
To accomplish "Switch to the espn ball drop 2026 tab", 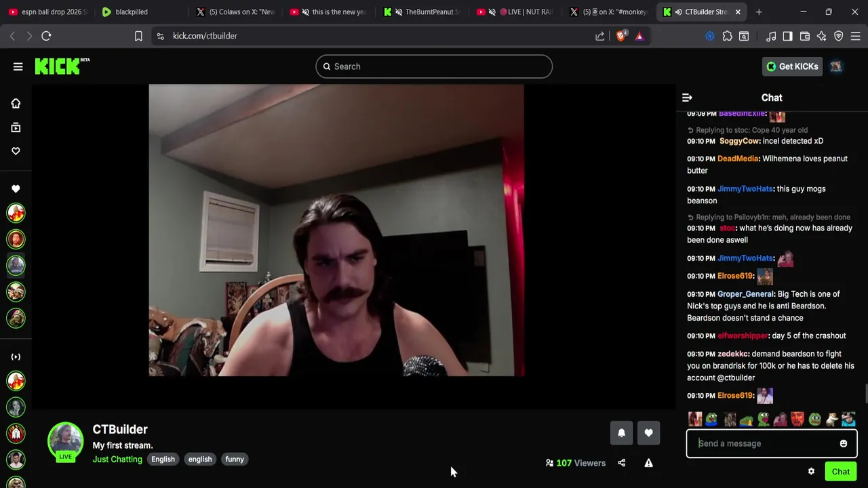I will tap(47, 12).
